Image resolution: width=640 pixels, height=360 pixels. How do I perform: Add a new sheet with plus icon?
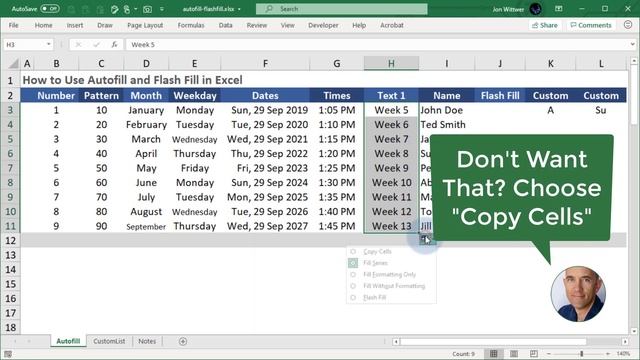pos(183,341)
